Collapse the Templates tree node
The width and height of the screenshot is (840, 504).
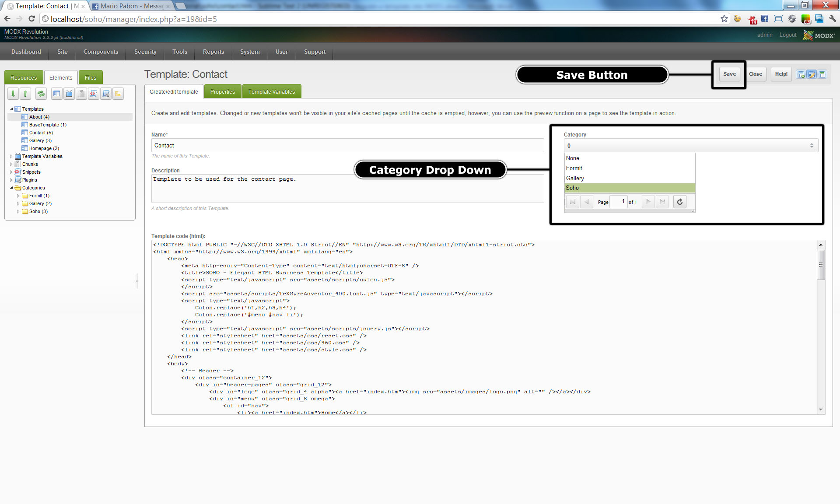click(x=11, y=109)
